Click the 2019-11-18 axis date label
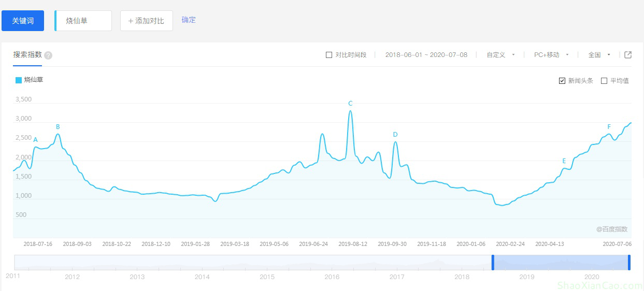This screenshot has width=644, height=291. pos(432,244)
